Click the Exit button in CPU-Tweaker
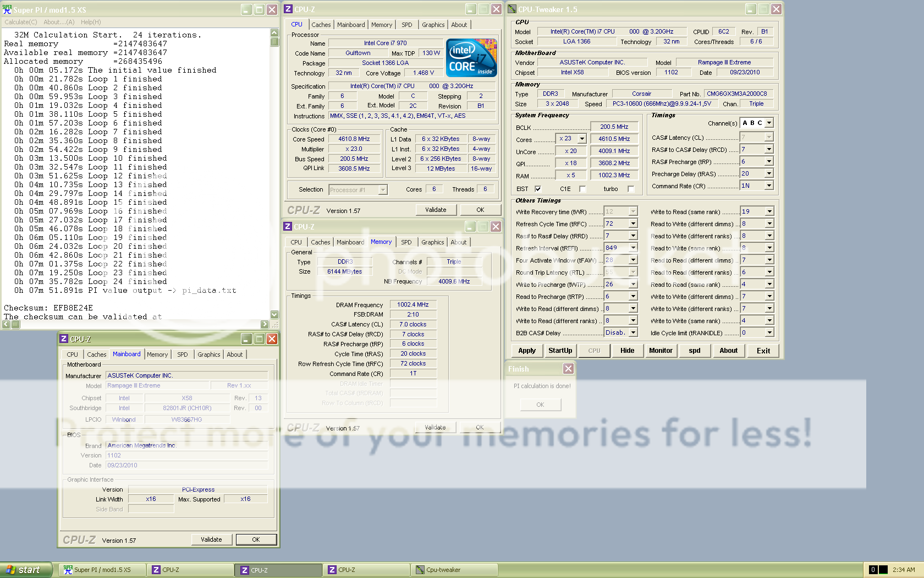924x578 pixels. tap(763, 351)
